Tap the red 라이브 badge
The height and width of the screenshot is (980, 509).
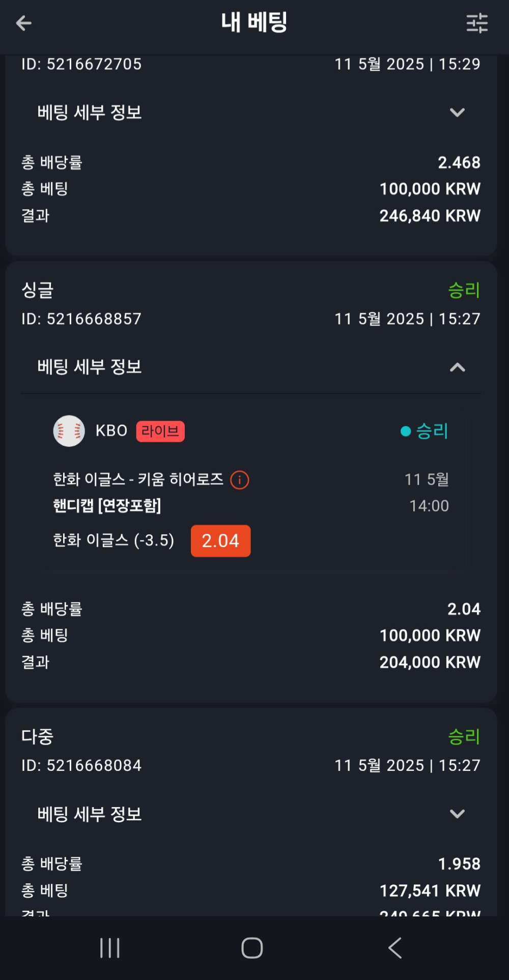[x=160, y=431]
